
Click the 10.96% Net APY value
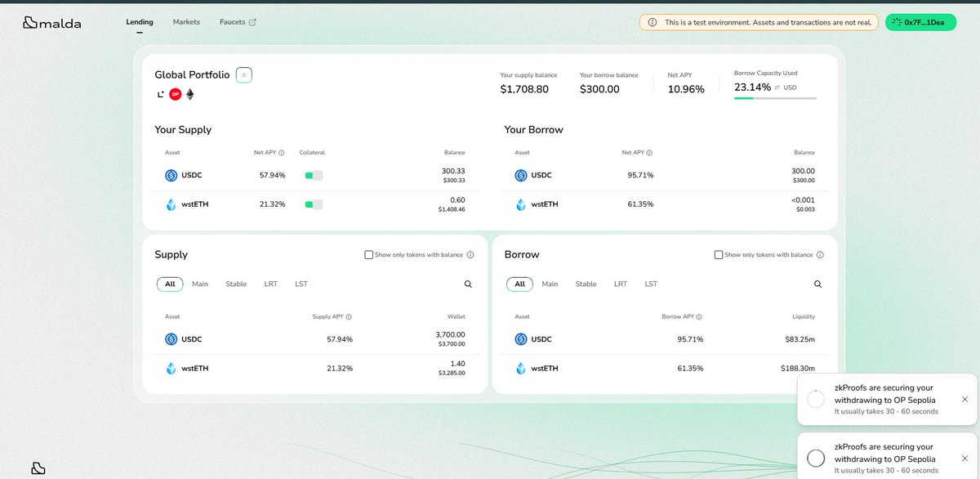(x=686, y=89)
